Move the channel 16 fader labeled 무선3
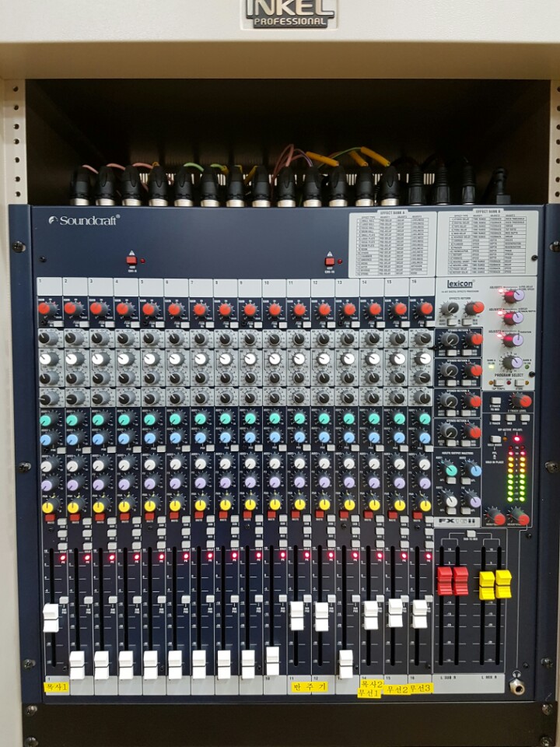The width and height of the screenshot is (560, 747). pyautogui.click(x=419, y=614)
